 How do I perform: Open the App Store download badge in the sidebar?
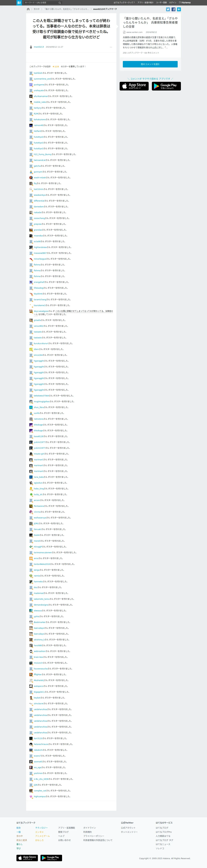click(134, 86)
